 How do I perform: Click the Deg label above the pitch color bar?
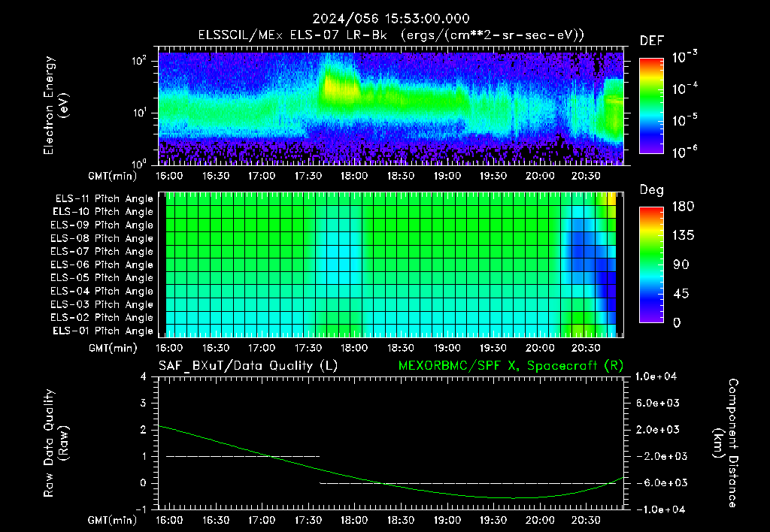(651, 190)
